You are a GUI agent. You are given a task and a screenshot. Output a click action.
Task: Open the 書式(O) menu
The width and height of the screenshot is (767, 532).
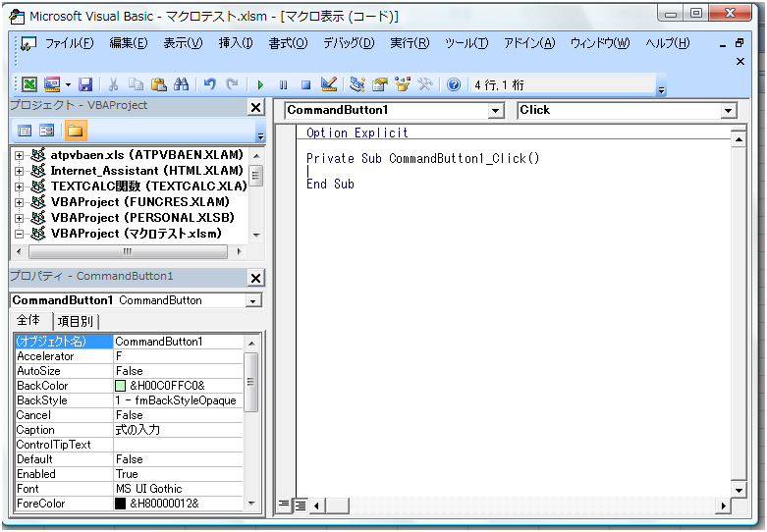pyautogui.click(x=288, y=43)
